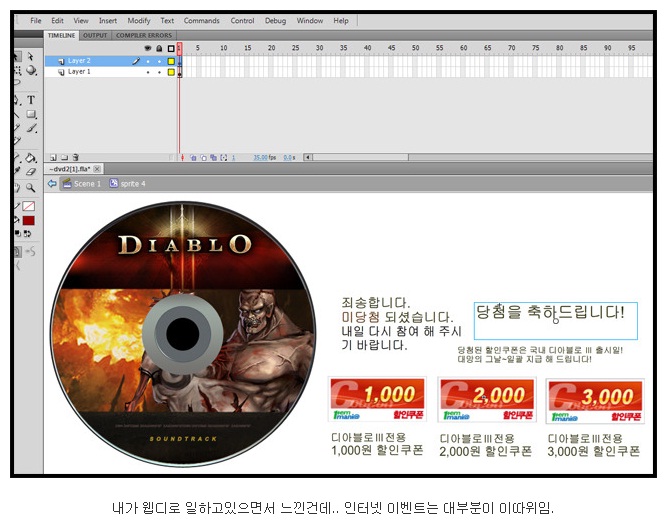
Task: Toggle show all layers as outlines
Action: click(171, 48)
